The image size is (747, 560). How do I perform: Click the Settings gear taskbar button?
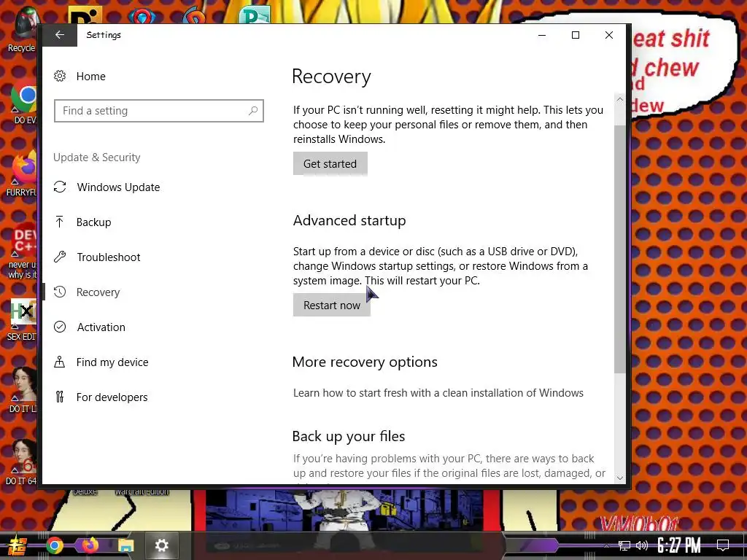click(x=161, y=545)
